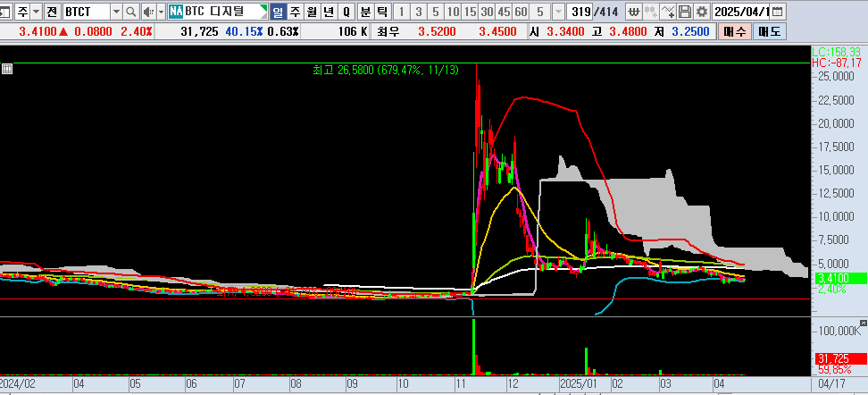Click the 매수 buy button
Viewport: 868px width, 395px height.
[736, 31]
